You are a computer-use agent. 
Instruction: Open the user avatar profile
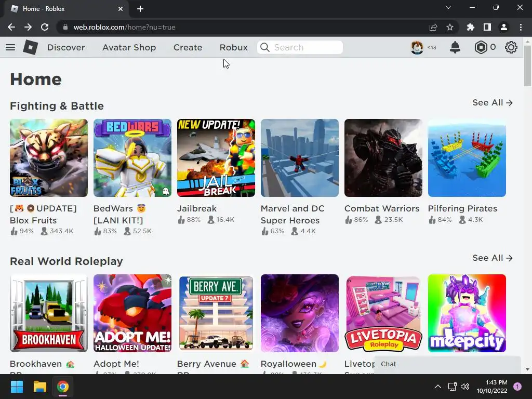point(417,47)
